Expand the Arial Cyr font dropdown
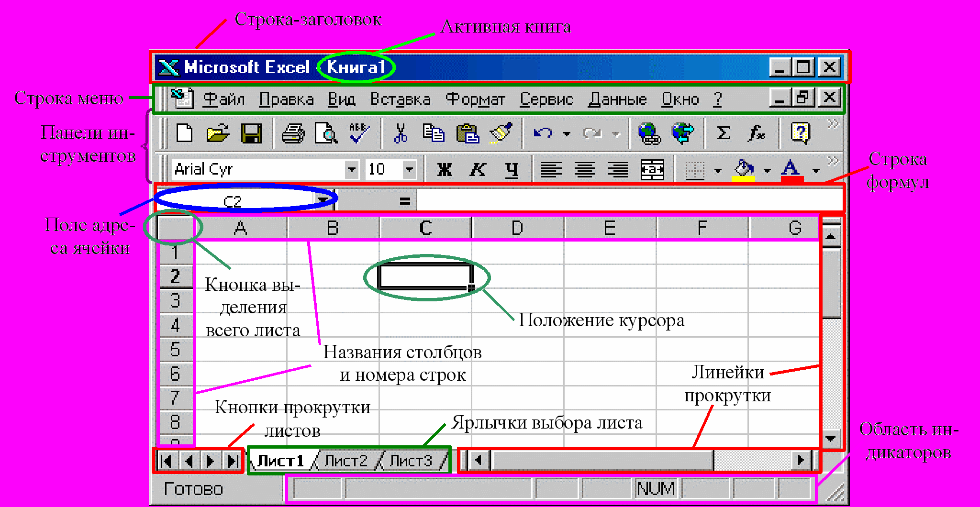Image resolution: width=980 pixels, height=507 pixels. (x=352, y=169)
